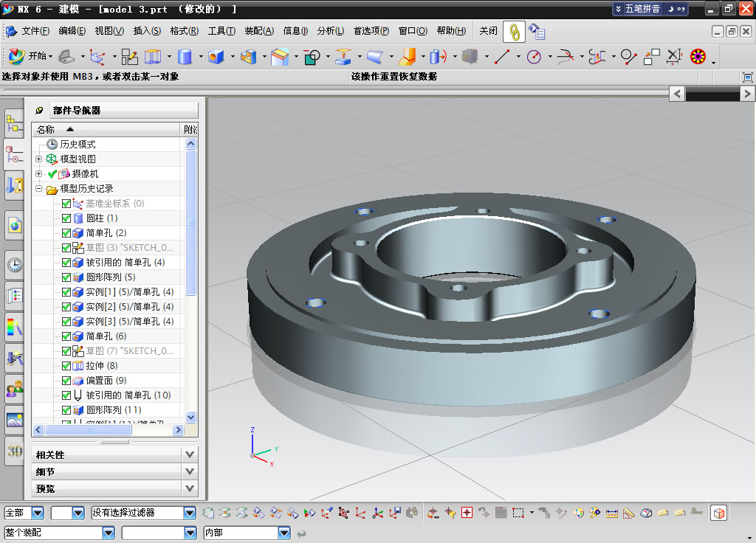The height and width of the screenshot is (543, 756).
Task: Click the pin icon of Part Navigator
Action: pyautogui.click(x=40, y=111)
